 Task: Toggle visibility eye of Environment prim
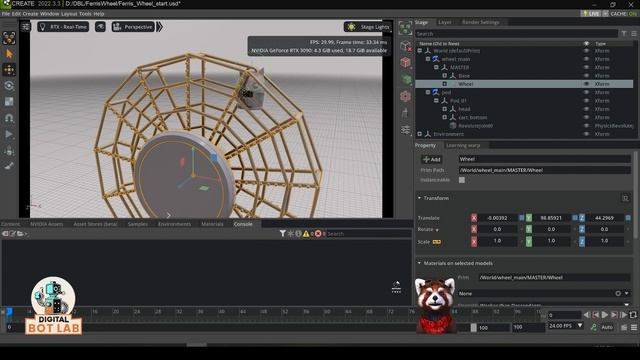pos(587,134)
